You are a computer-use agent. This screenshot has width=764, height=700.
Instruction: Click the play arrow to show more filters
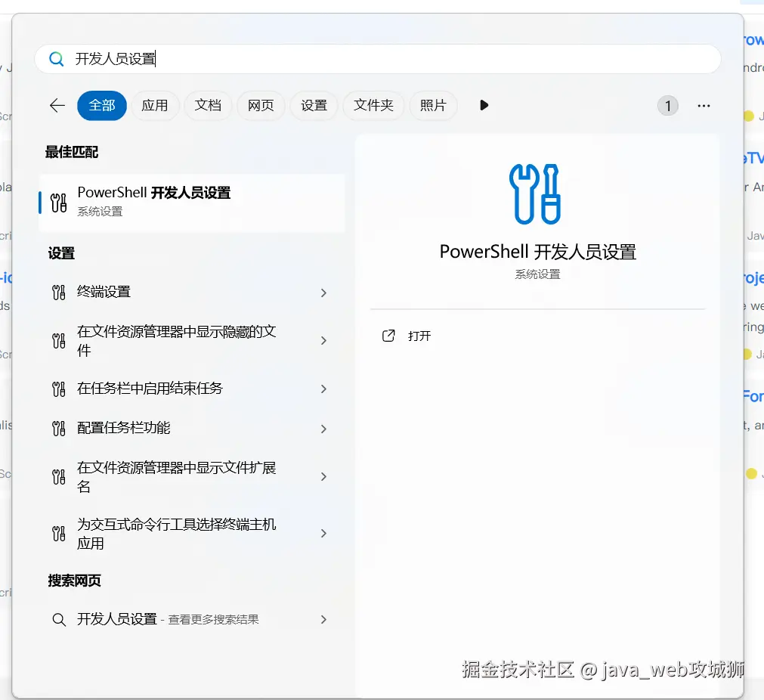(x=484, y=105)
